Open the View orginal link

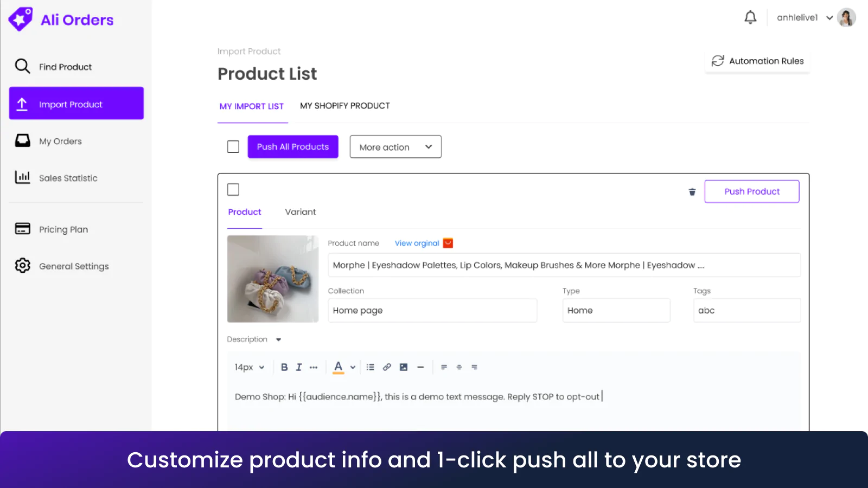417,243
